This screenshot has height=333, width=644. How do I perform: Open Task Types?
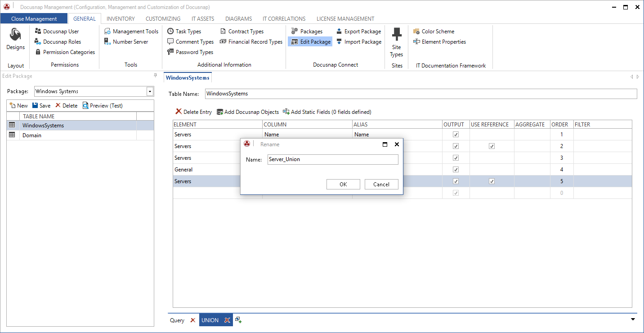(184, 31)
